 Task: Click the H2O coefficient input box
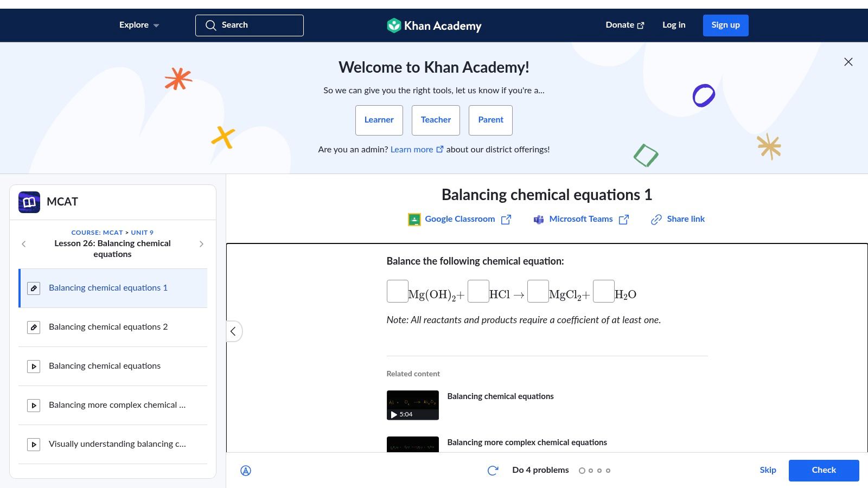[x=604, y=291]
